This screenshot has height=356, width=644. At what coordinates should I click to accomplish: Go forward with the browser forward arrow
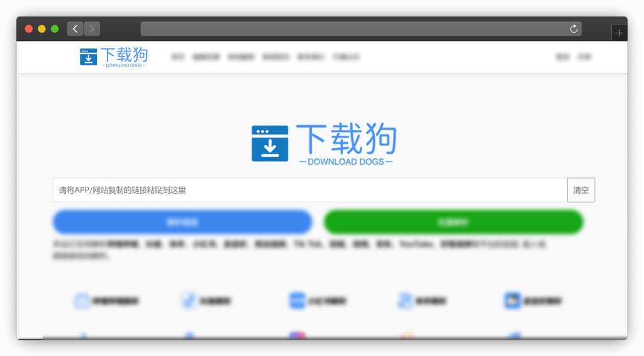[92, 29]
